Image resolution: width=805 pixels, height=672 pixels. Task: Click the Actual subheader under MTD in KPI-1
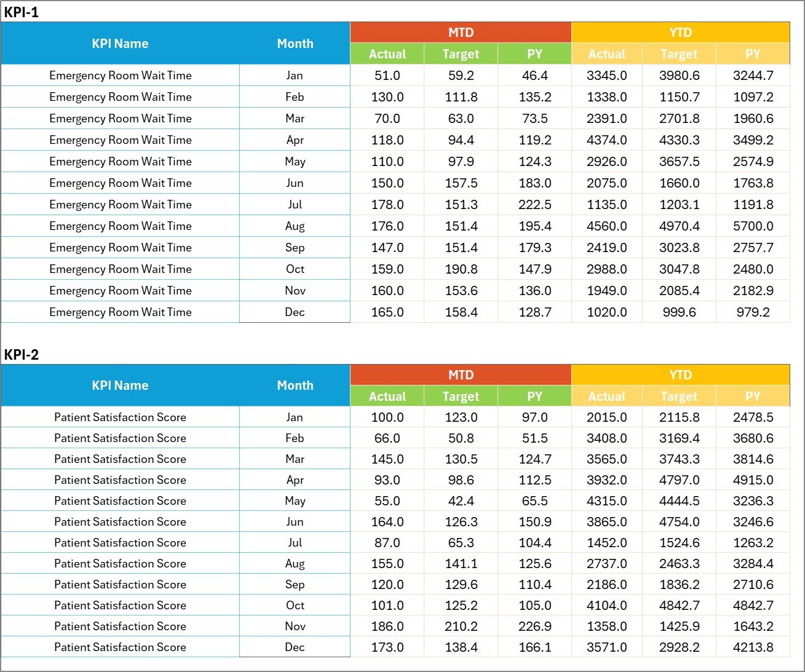pos(387,53)
